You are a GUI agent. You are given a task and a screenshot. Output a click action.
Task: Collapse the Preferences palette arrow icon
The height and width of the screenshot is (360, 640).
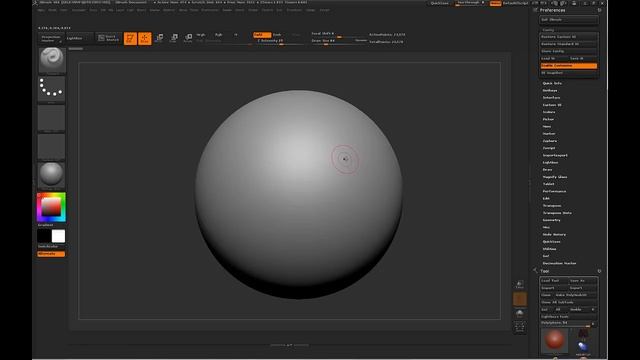(535, 10)
